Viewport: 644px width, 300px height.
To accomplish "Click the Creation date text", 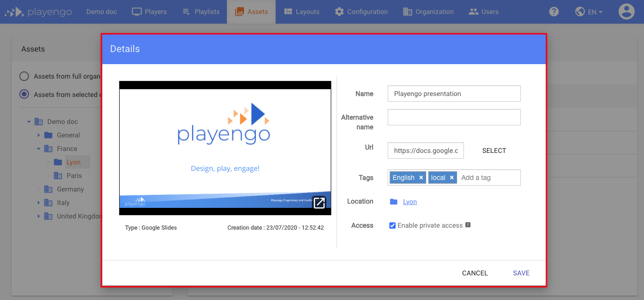I will (x=276, y=228).
